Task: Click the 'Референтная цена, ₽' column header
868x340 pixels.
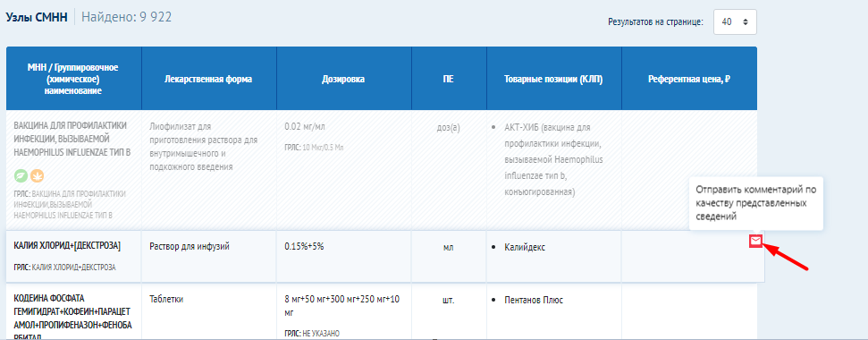Action: click(689, 80)
